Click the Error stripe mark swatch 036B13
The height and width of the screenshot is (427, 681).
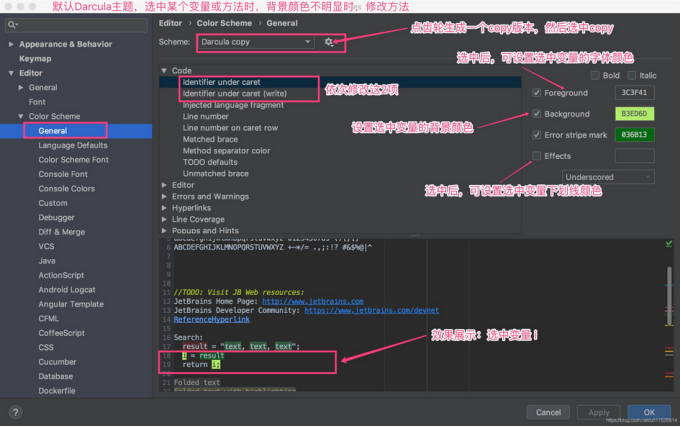tap(635, 135)
